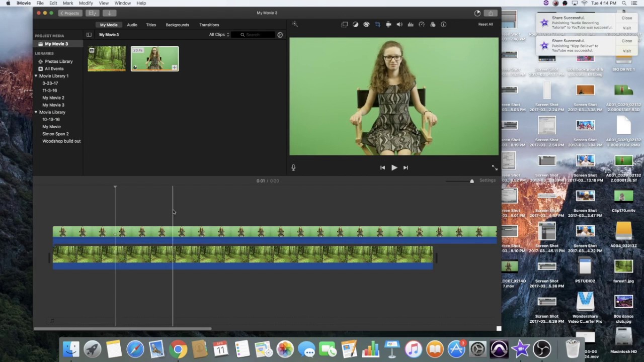The image size is (644, 362).
Task: Go back to Projects
Action: [69, 13]
